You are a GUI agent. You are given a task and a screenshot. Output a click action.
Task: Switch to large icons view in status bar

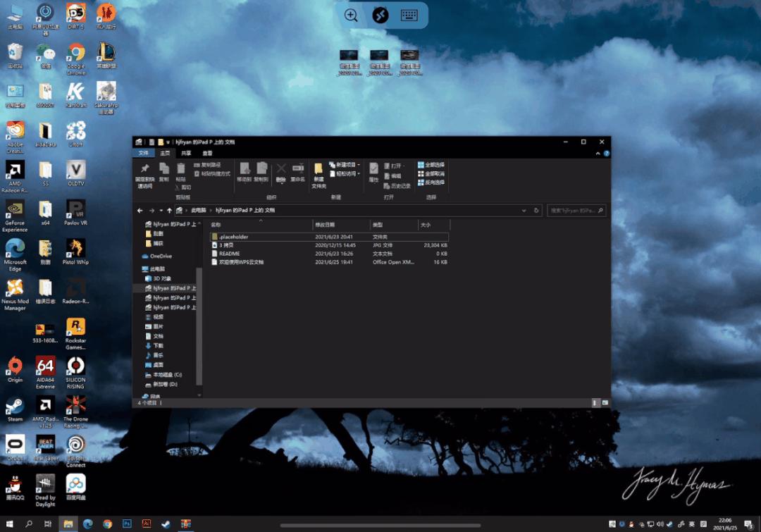[604, 402]
